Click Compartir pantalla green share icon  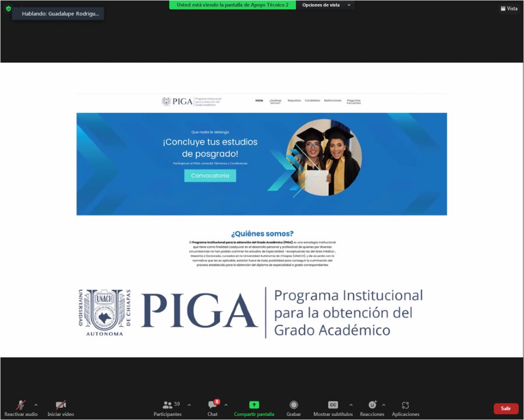coord(254,405)
